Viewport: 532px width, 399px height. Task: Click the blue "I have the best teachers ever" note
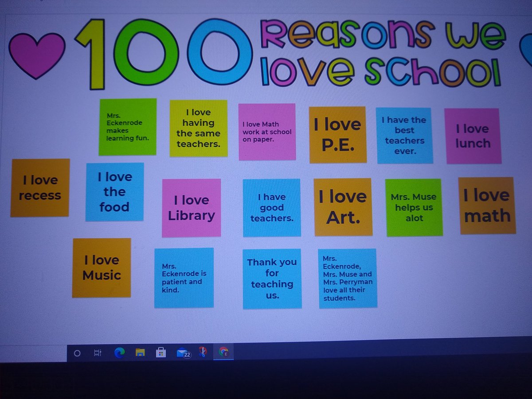click(x=404, y=136)
